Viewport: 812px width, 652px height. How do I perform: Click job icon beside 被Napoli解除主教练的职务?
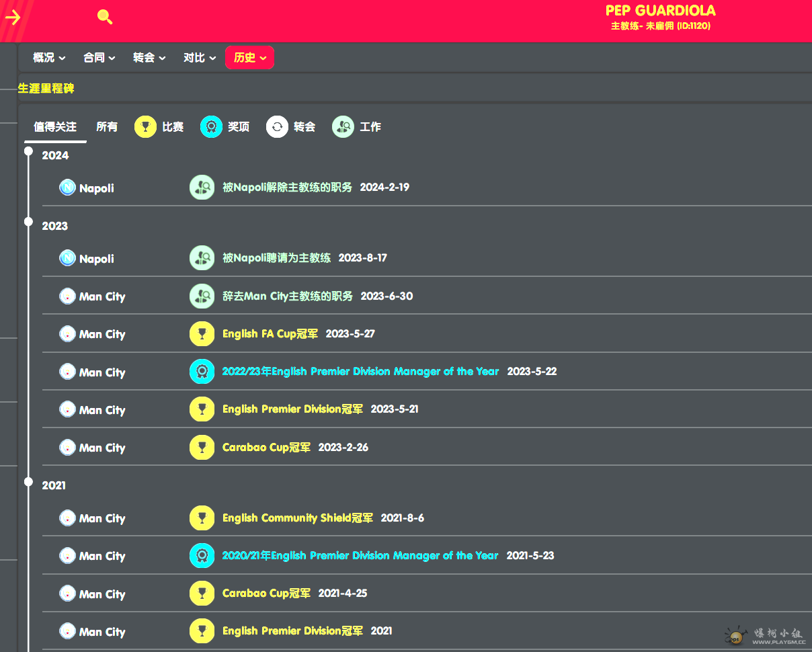pyautogui.click(x=202, y=188)
